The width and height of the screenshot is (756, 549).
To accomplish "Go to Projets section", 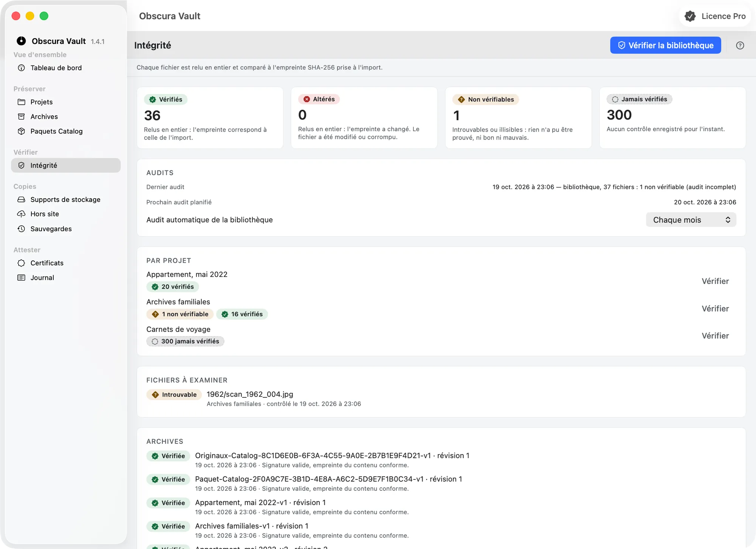I will (66, 102).
